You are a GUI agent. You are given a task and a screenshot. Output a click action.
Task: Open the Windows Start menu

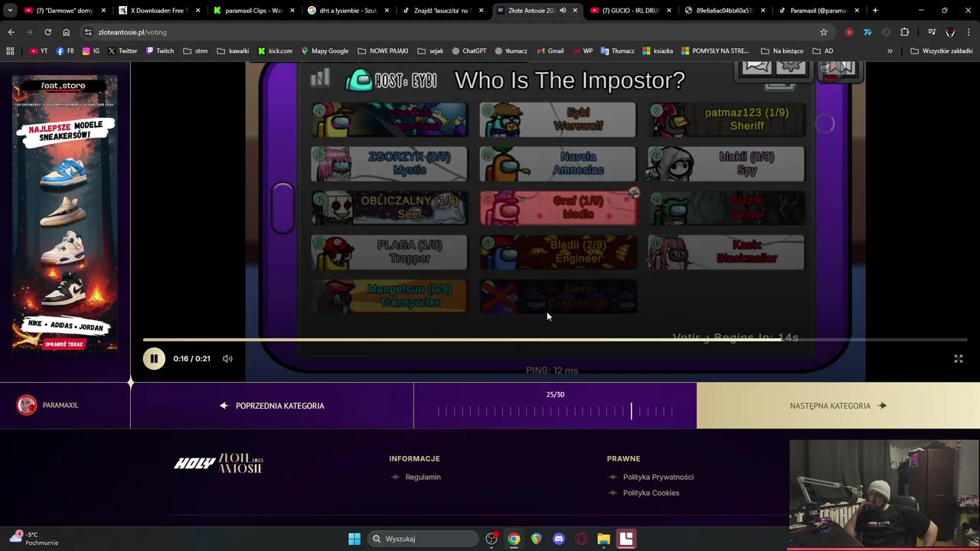click(354, 539)
